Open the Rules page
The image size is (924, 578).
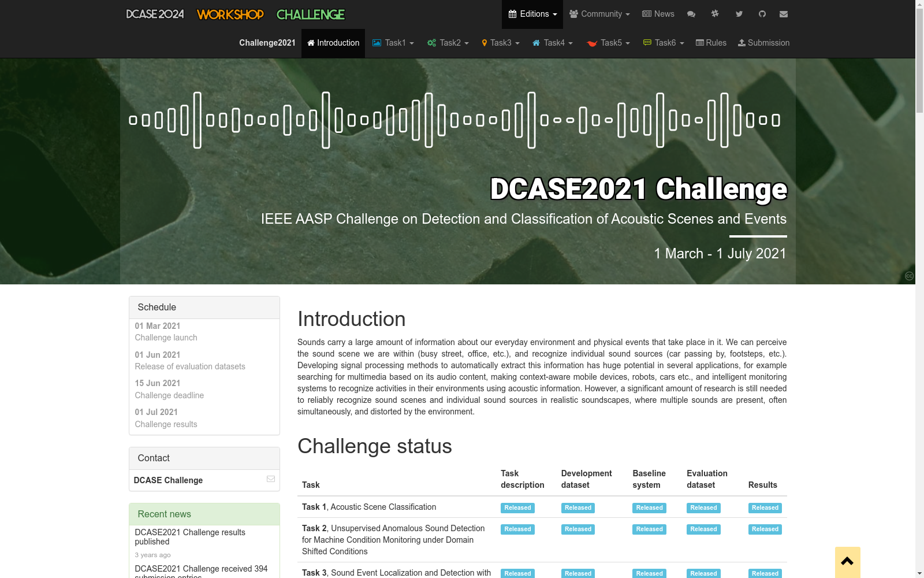[711, 43]
